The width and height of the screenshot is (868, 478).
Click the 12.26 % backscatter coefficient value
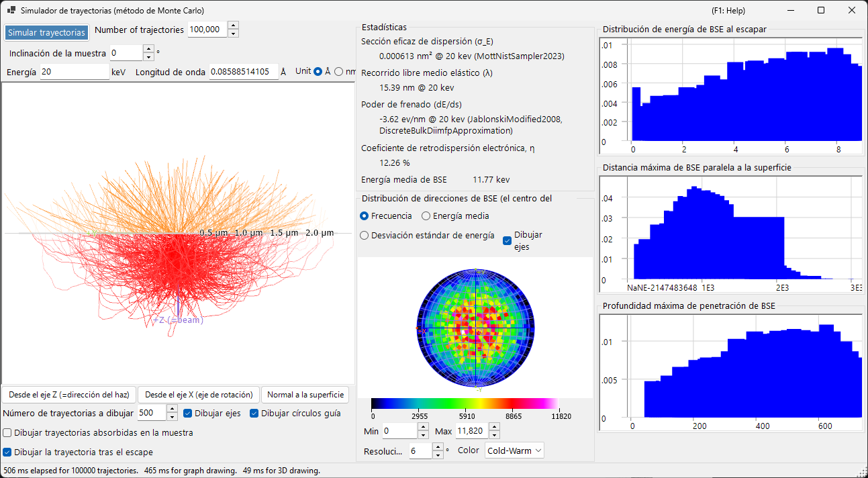point(394,163)
